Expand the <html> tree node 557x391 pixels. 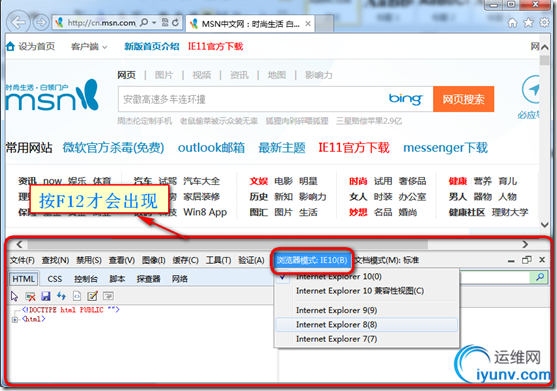(x=15, y=320)
